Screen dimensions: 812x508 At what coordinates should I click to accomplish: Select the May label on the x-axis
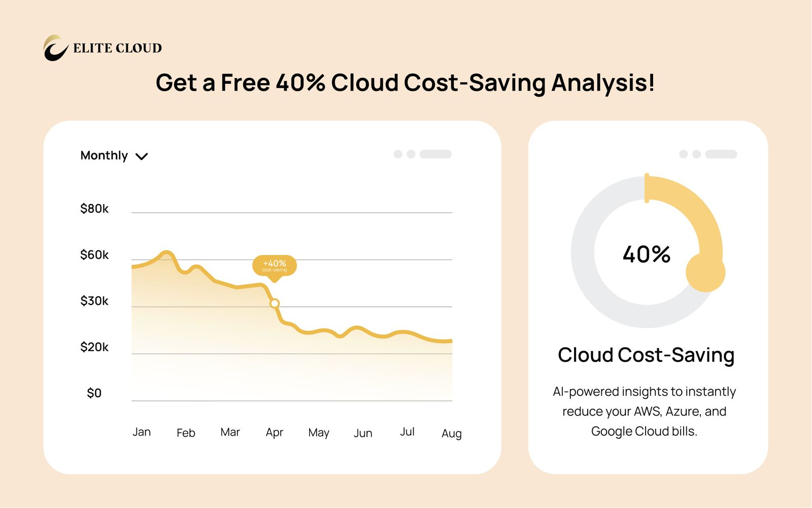point(319,433)
